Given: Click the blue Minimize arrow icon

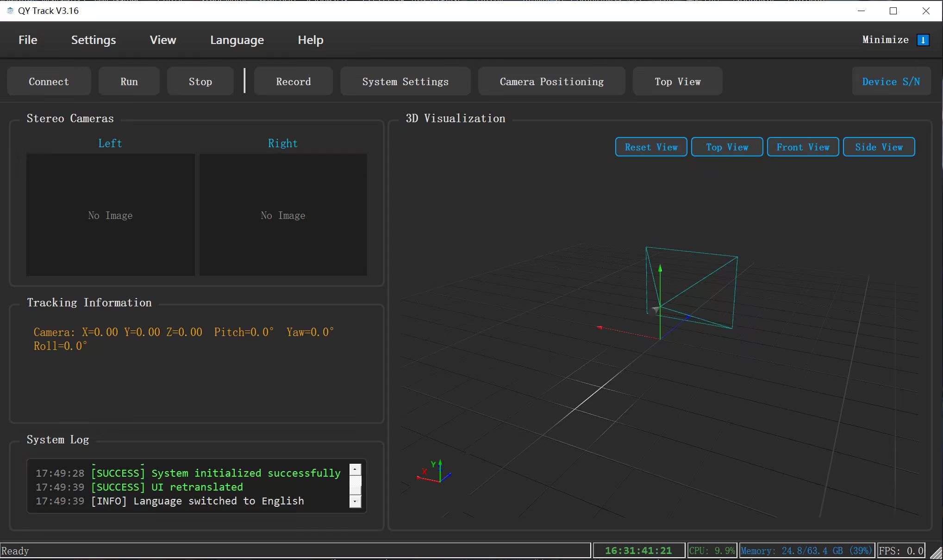Looking at the screenshot, I should [x=923, y=40].
